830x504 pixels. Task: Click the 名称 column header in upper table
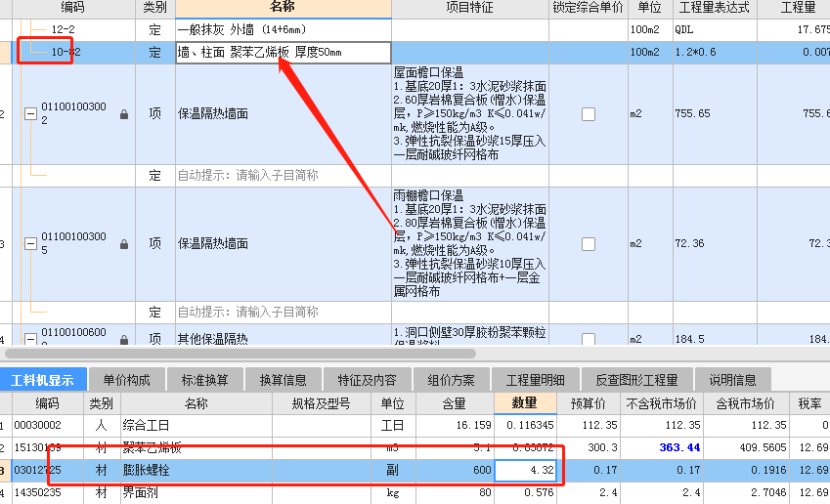(284, 8)
